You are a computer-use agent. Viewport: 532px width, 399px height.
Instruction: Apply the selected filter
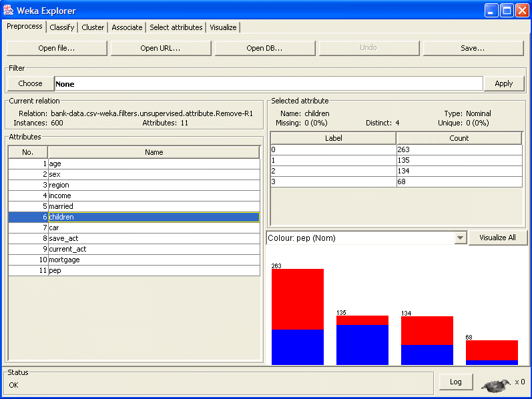click(x=503, y=83)
